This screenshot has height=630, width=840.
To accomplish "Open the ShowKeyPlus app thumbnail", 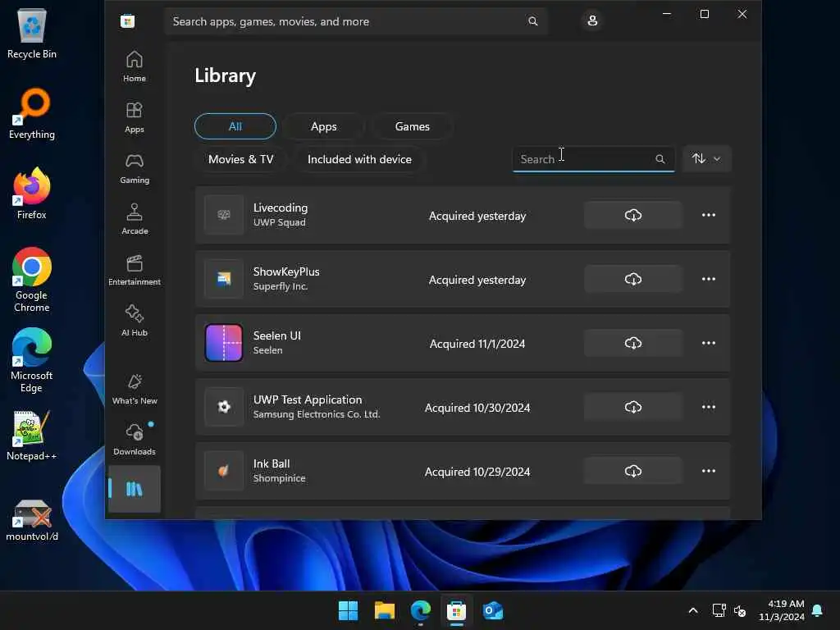I will (x=224, y=279).
